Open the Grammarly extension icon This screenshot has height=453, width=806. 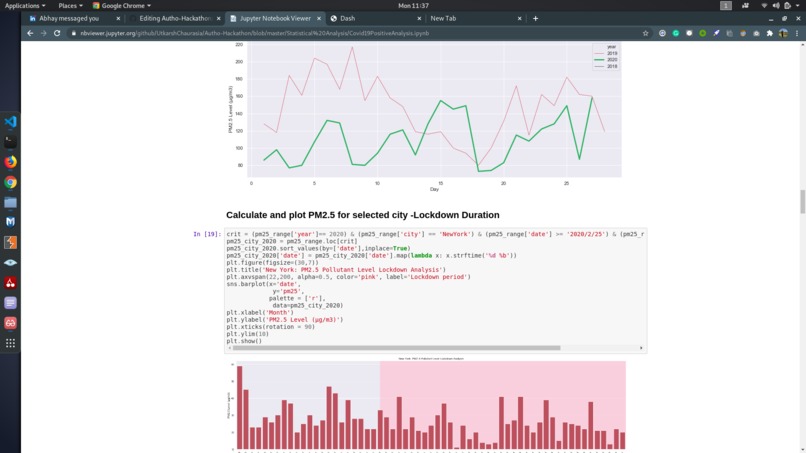coord(676,33)
